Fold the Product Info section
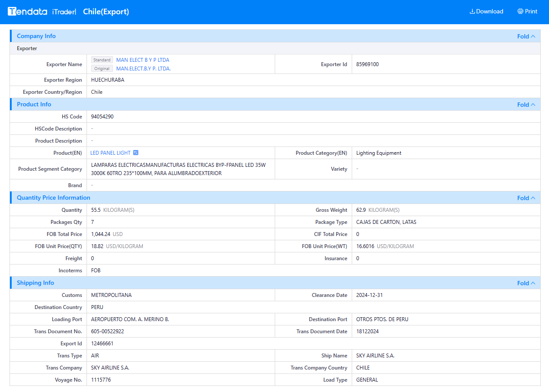The width and height of the screenshot is (549, 392). [x=526, y=105]
